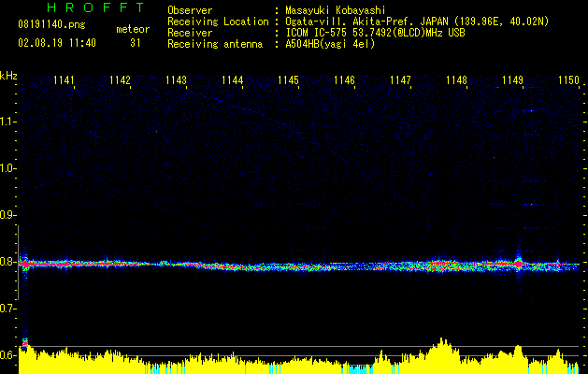This screenshot has height=374, width=588.
Task: Select ICOM IC-575 53.7492 MHz USB text
Action: click(x=375, y=33)
